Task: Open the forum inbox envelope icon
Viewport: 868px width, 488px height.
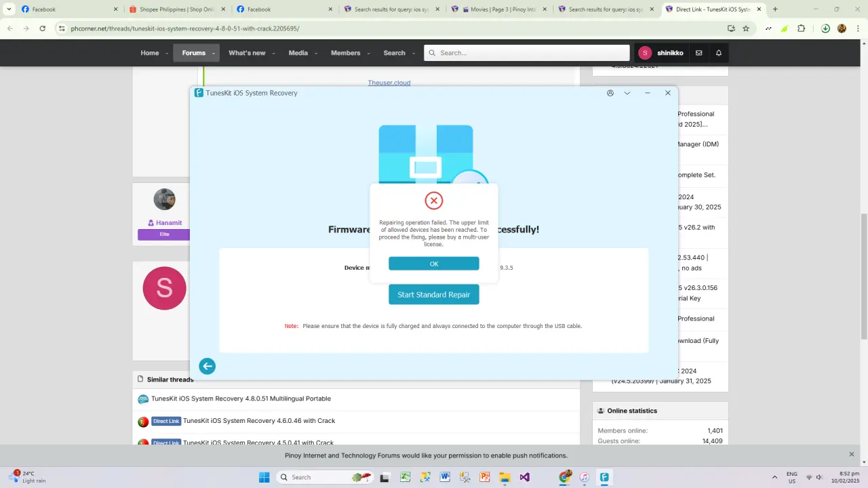Action: 698,53
